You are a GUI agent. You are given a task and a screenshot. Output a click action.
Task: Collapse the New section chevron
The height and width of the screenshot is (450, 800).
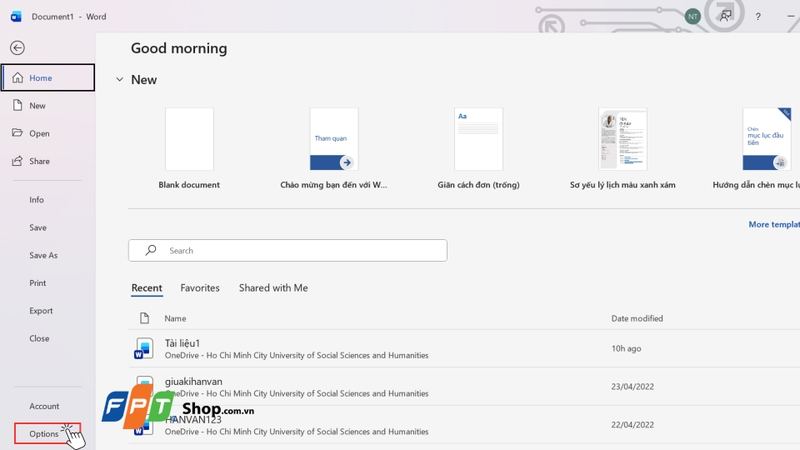pos(119,80)
